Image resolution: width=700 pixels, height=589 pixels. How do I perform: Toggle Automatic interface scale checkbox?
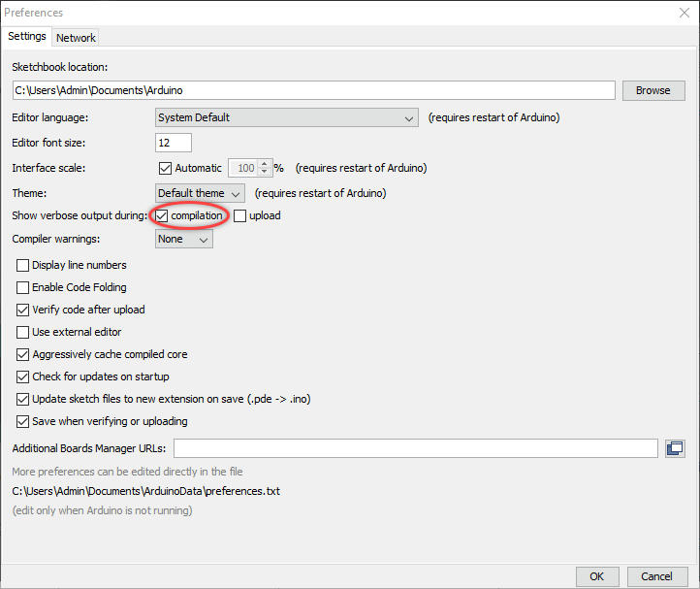(x=165, y=168)
